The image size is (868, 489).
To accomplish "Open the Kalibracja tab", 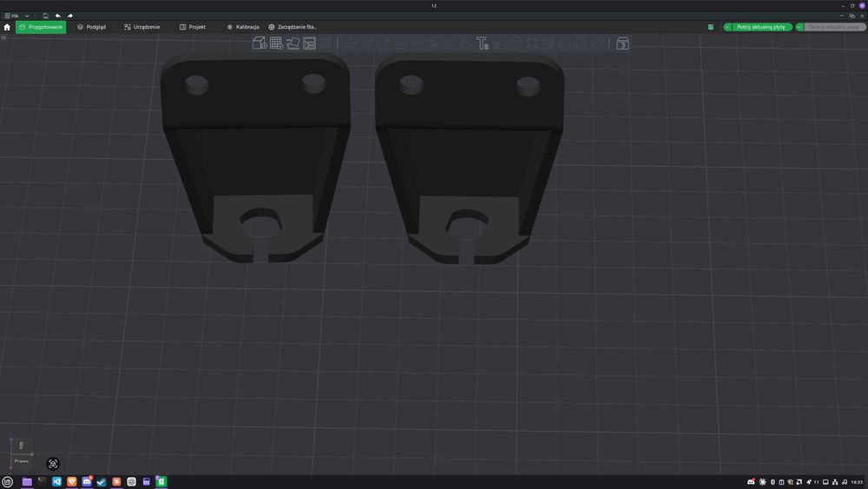I will click(243, 27).
